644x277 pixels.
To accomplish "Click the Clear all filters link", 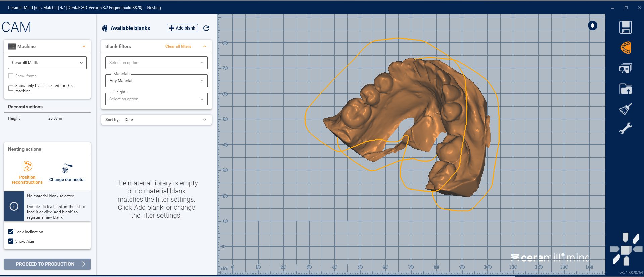I will [178, 46].
